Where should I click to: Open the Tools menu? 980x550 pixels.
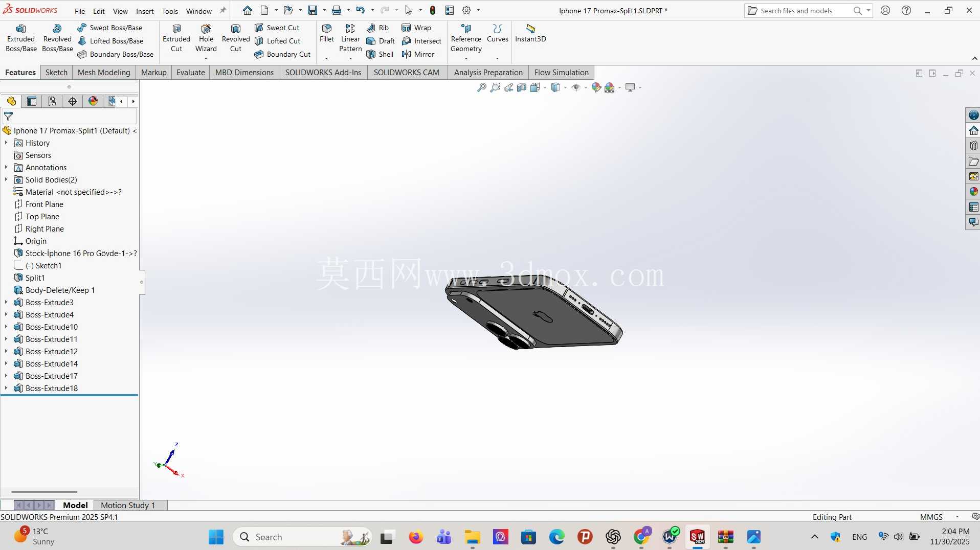click(170, 11)
